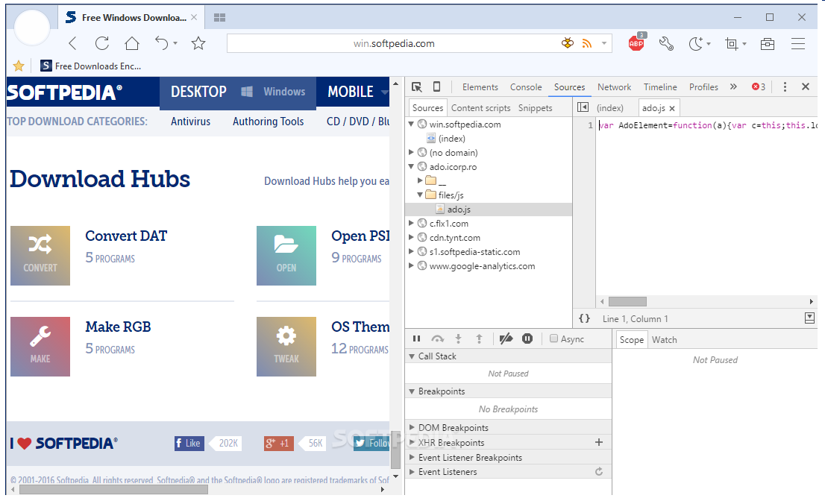Expand the cdn.tynt.com node
The height and width of the screenshot is (504, 825).
[x=412, y=238]
